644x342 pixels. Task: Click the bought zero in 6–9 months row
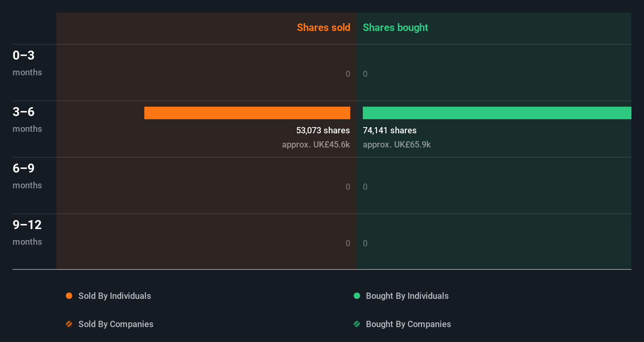point(365,187)
